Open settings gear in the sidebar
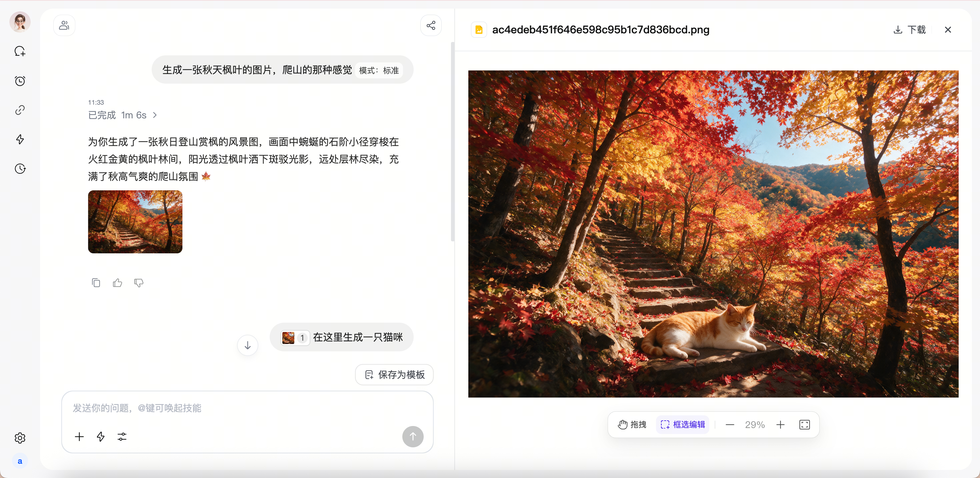The height and width of the screenshot is (478, 980). (20, 438)
